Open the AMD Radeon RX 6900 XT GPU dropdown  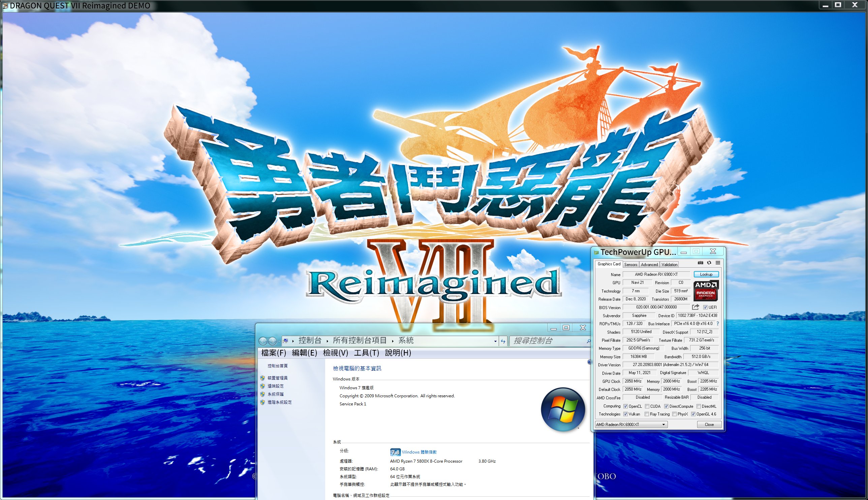click(631, 425)
